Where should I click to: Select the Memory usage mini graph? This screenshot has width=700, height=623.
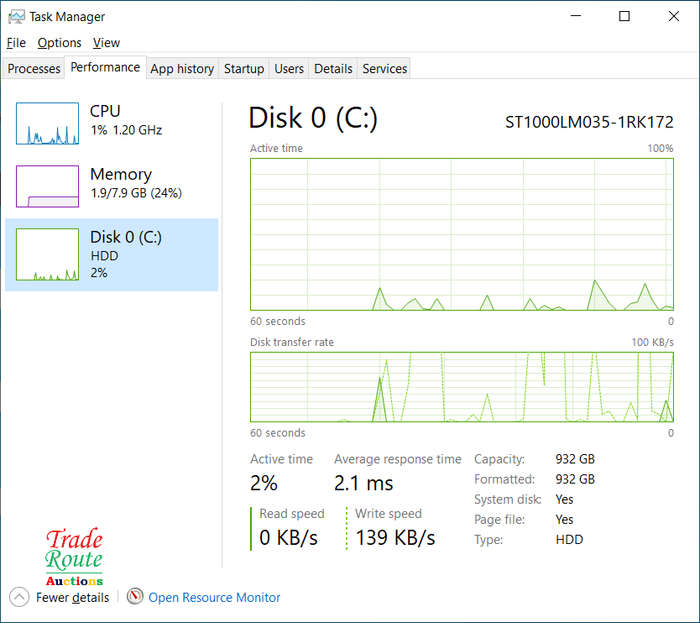pyautogui.click(x=47, y=186)
